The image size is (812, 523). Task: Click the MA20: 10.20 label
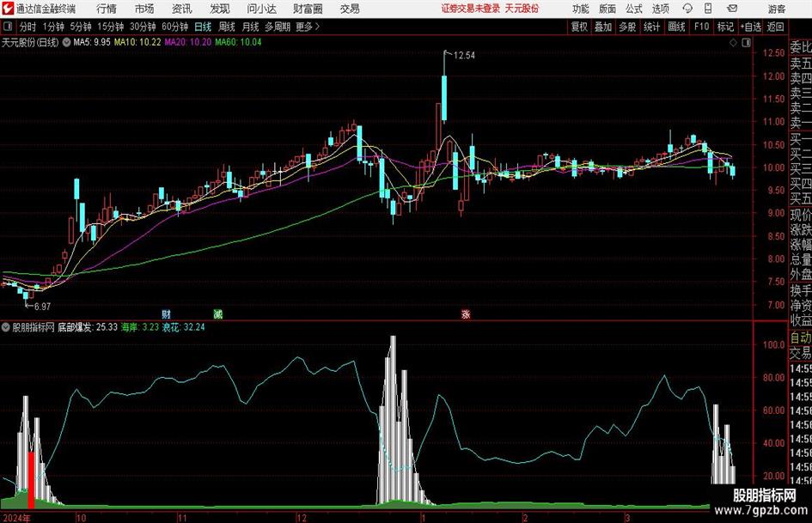(x=188, y=42)
